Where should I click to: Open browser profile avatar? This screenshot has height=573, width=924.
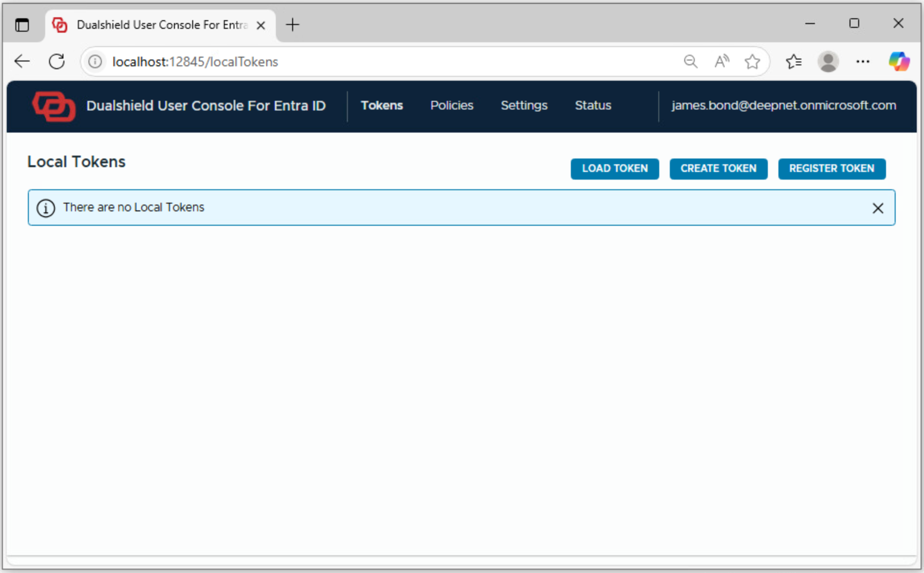point(828,61)
